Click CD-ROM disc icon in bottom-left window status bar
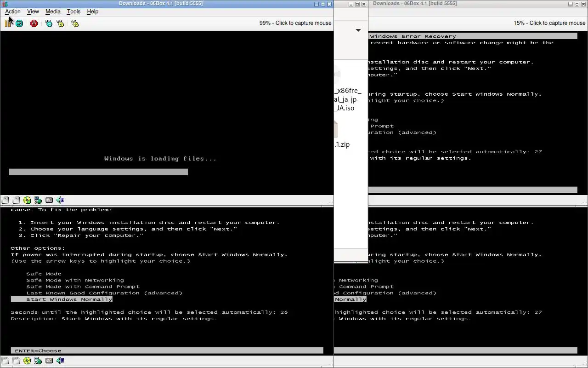This screenshot has width=588, height=368. (x=27, y=361)
